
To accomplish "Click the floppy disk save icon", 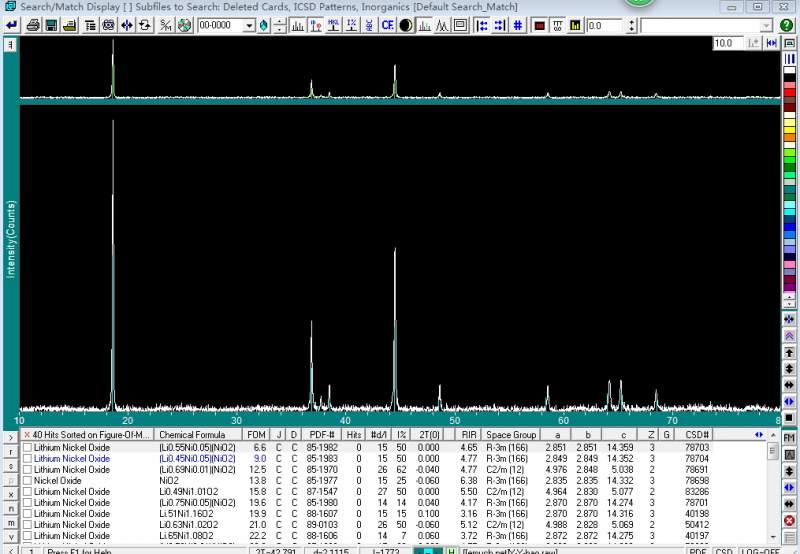I will coord(51,25).
